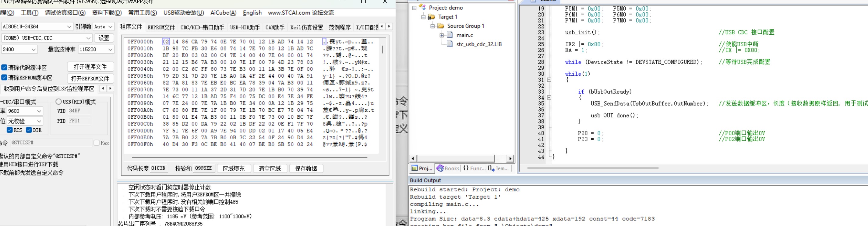
Task: Click the Source Group 1 folder icon
Action: 441,26
